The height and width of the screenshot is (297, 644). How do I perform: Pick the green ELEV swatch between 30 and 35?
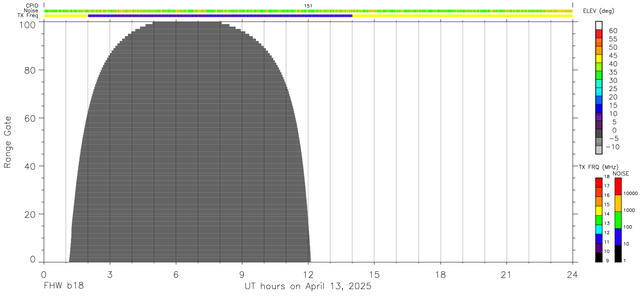pos(599,75)
